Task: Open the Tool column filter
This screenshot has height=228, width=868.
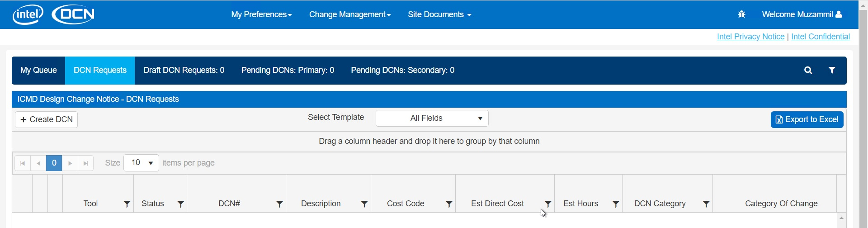Action: pyautogui.click(x=127, y=204)
